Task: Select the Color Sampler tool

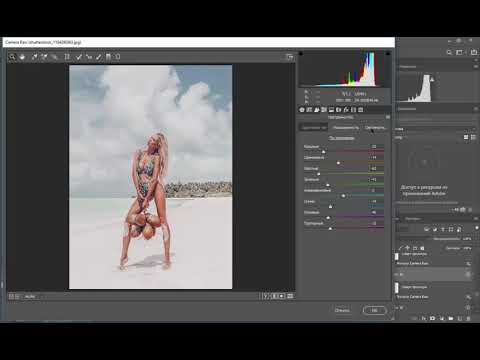Action: coord(44,57)
